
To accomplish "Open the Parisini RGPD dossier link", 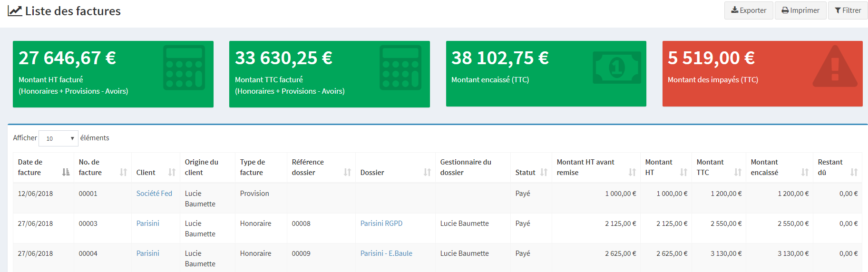I will pos(381,223).
